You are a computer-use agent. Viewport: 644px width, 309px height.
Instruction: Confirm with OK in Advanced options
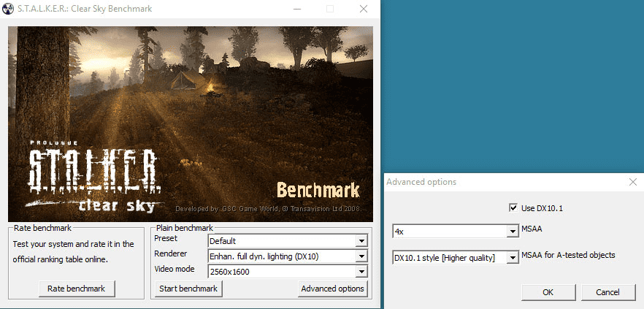pos(548,292)
